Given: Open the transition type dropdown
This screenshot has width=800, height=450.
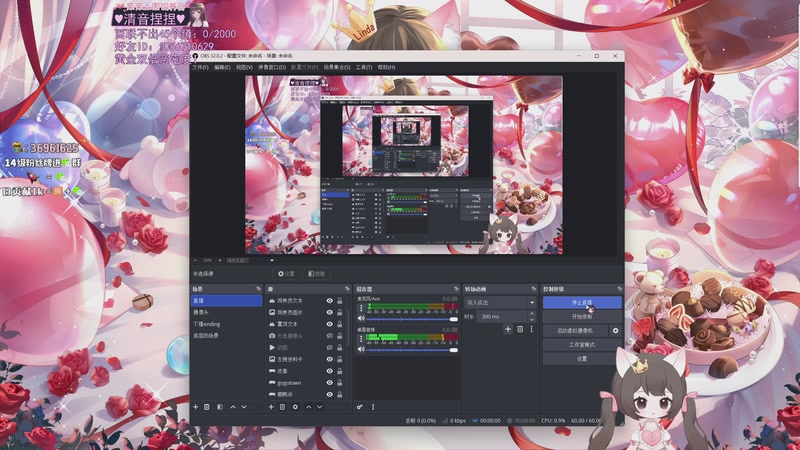Looking at the screenshot, I should click(500, 303).
